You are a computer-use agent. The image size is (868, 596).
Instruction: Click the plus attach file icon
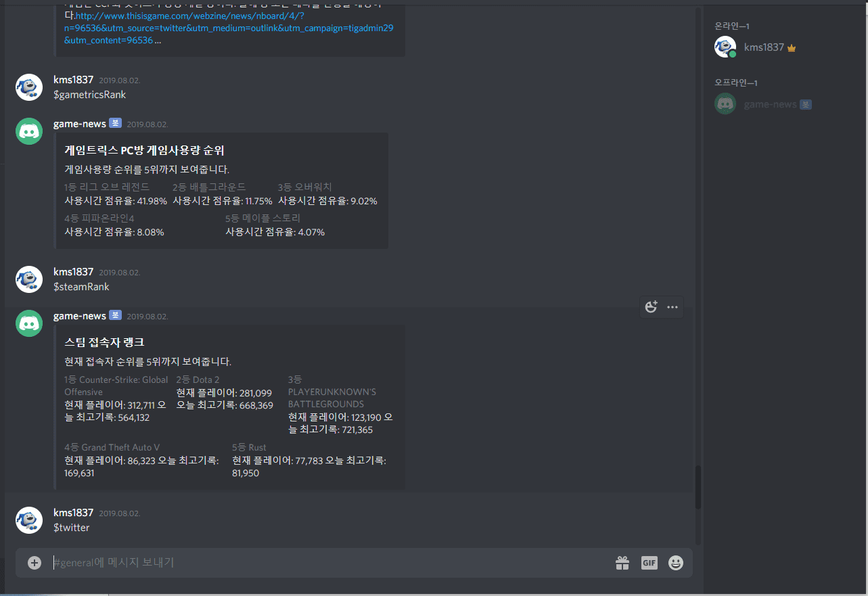tap(35, 563)
